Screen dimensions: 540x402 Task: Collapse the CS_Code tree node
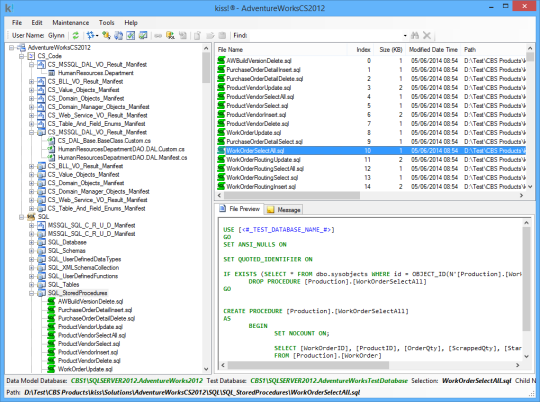point(22,56)
